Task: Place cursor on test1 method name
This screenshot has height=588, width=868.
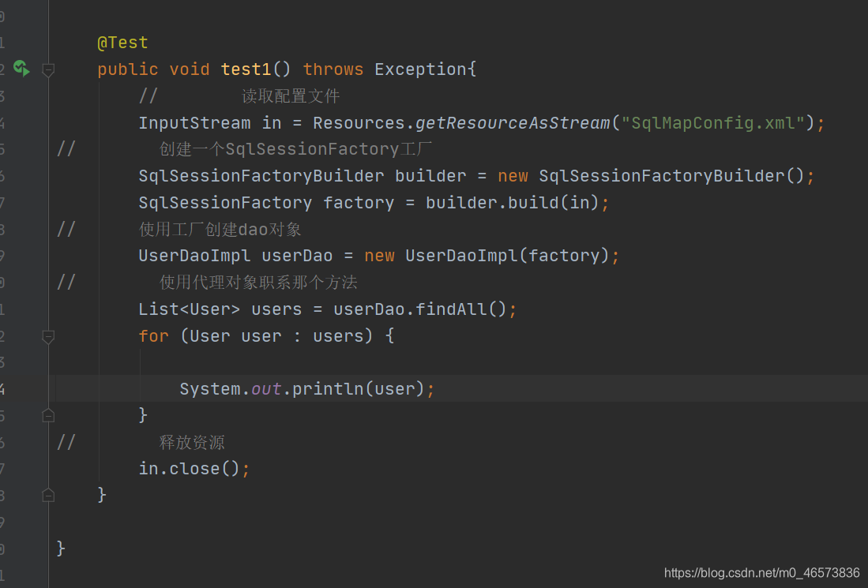Action: 246,69
